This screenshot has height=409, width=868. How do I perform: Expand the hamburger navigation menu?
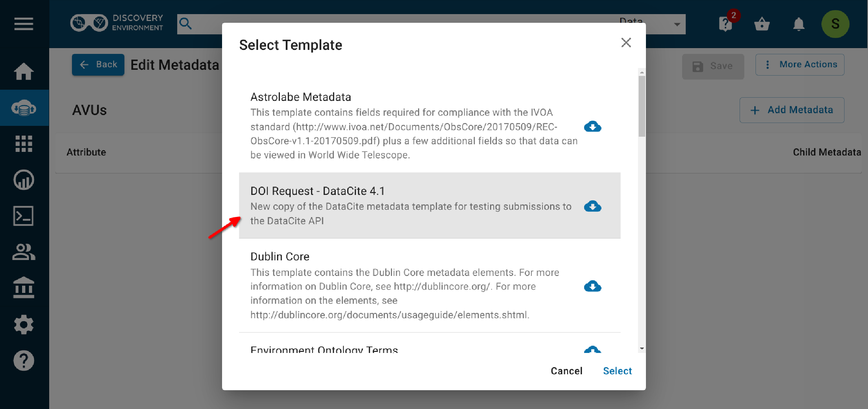pyautogui.click(x=24, y=24)
